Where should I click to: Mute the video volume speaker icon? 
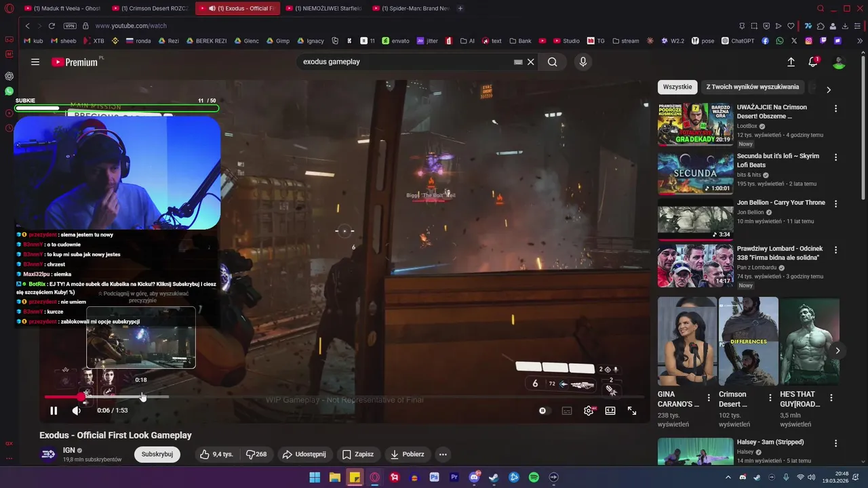point(76,411)
